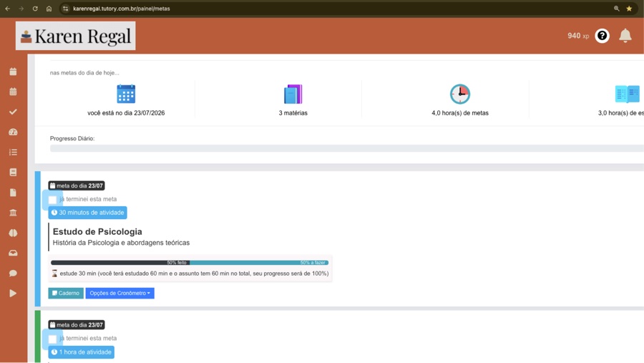Click the '50% a fazer' teal progress segment

coord(259,262)
